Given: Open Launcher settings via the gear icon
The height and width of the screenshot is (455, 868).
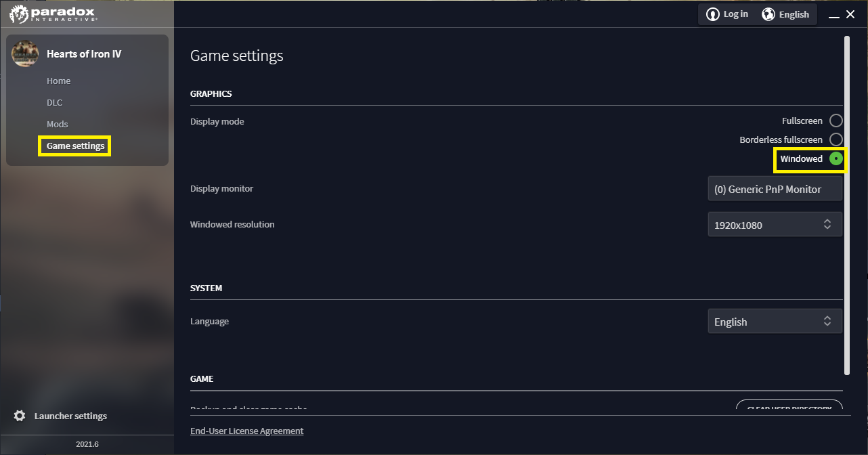Looking at the screenshot, I should point(20,416).
